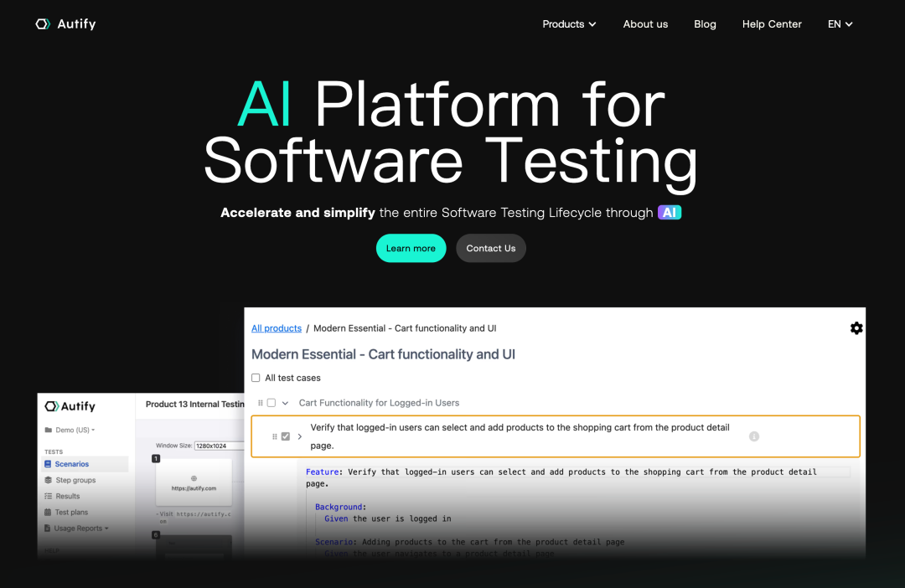Click the Autify logo in the sidebar app
Viewport: 905px width, 588px height.
(70, 406)
